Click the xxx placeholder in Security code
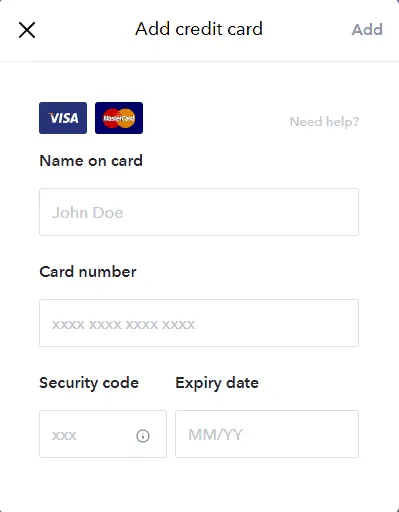The image size is (399, 512). 64,436
